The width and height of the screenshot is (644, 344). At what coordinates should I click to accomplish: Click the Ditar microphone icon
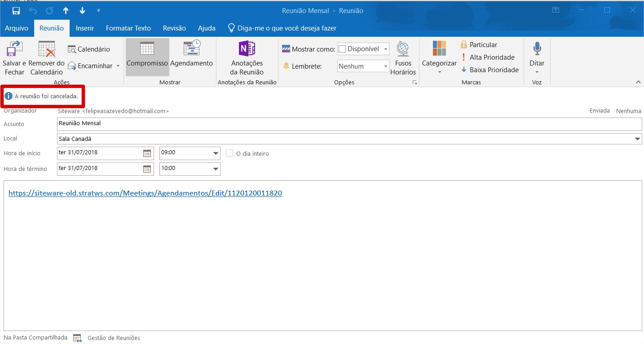(x=537, y=48)
